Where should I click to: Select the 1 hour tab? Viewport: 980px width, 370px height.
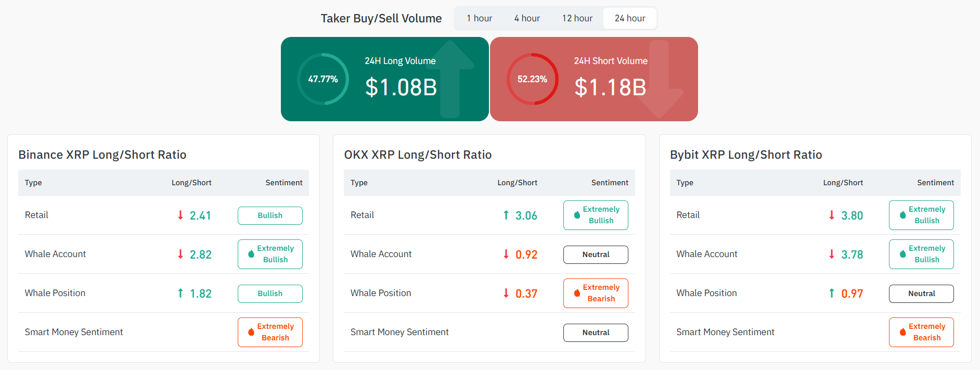[479, 18]
